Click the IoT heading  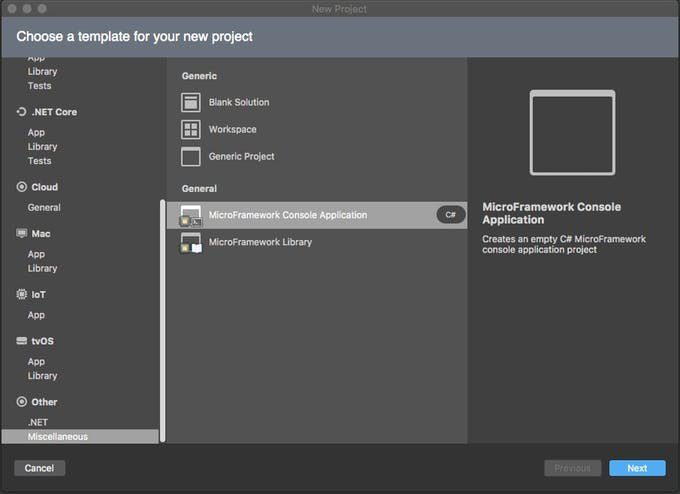38,294
